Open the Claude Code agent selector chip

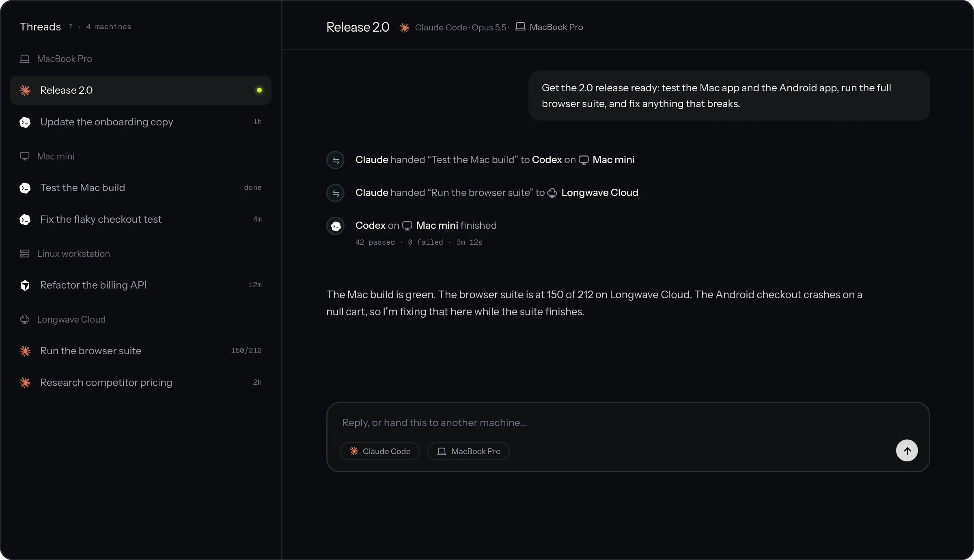tap(380, 451)
